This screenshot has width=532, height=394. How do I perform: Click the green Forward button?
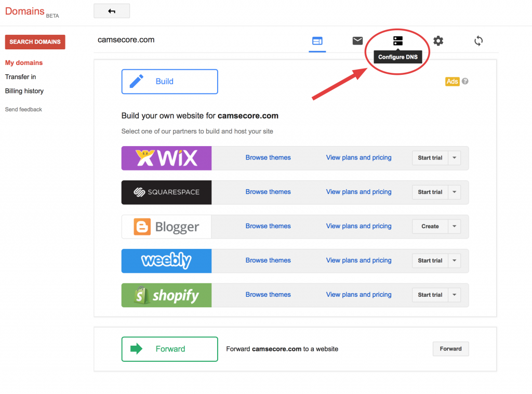click(x=170, y=349)
